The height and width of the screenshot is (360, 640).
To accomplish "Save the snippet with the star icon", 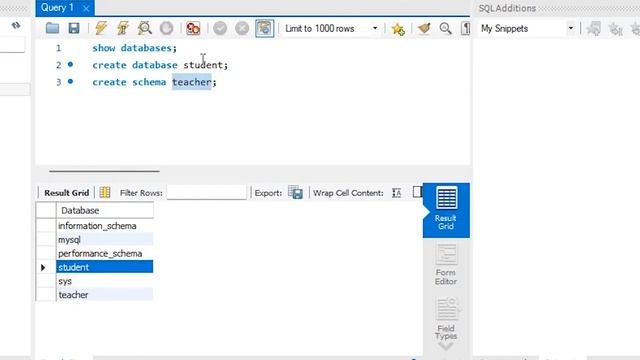I will point(398,29).
